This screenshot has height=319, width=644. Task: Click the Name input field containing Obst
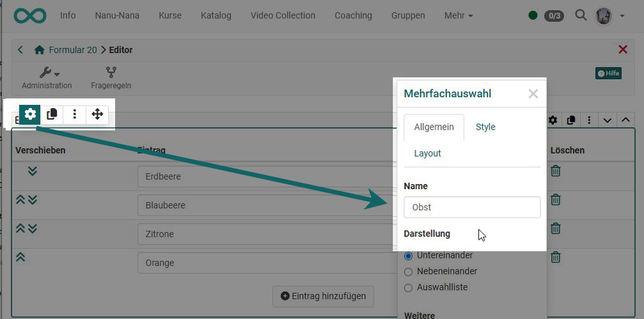point(472,207)
